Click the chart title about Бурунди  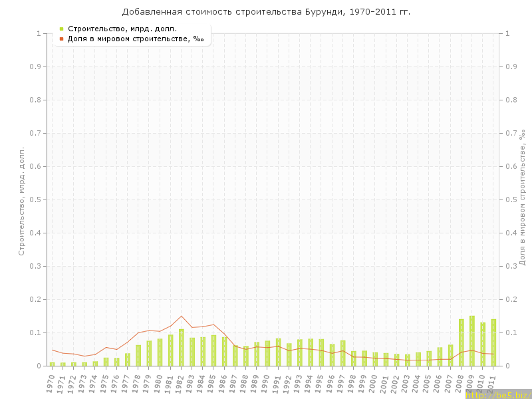click(x=266, y=12)
